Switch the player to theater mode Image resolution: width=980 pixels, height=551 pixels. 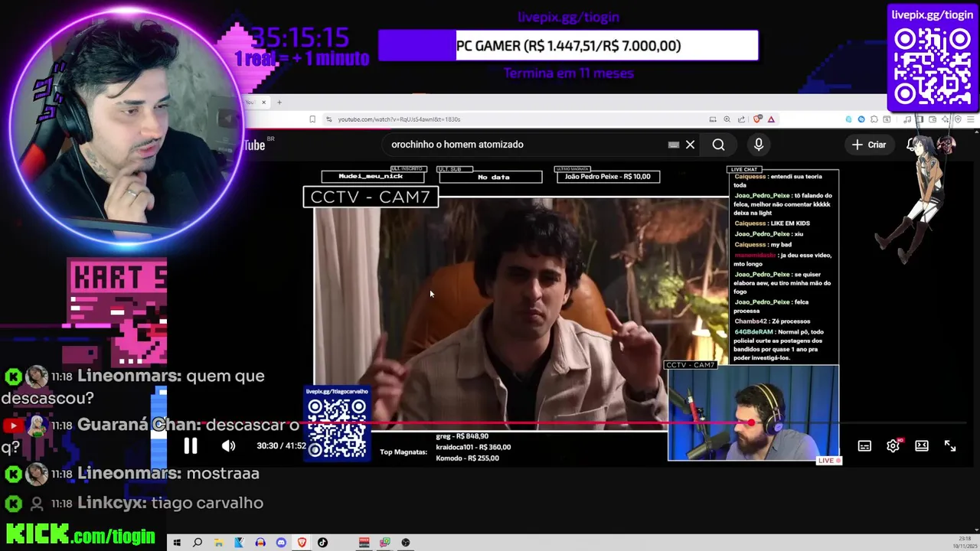922,446
